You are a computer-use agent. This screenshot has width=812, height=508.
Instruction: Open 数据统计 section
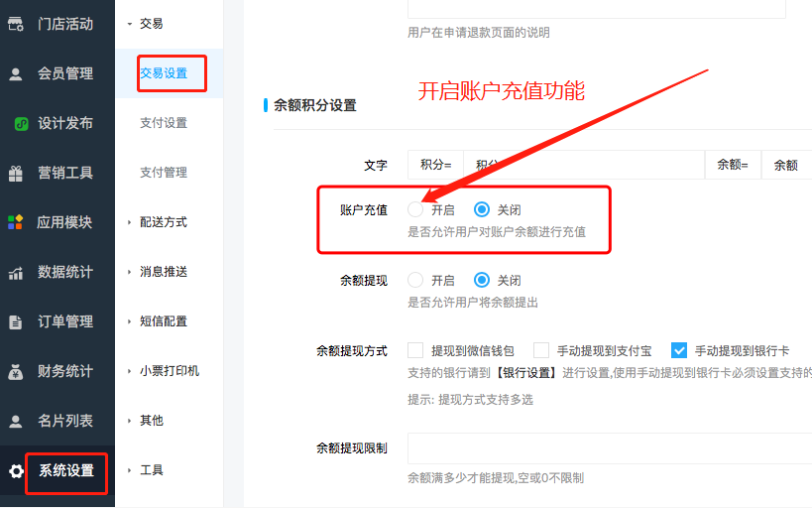[x=65, y=272]
